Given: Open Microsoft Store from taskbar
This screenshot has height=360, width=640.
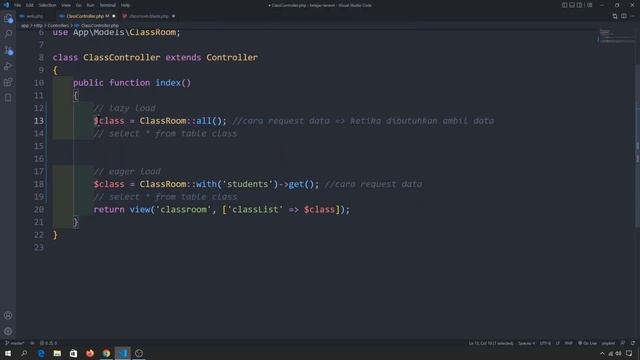Looking at the screenshot, I should tap(73, 353).
